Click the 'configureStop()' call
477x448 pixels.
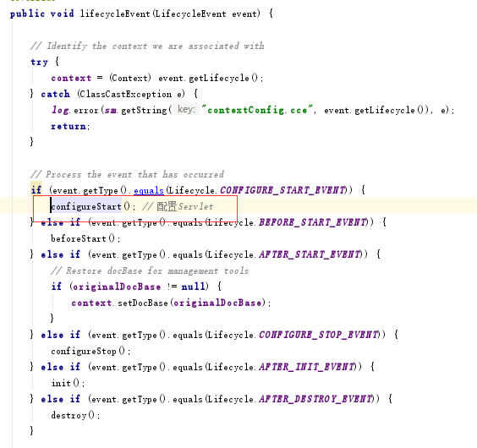coord(90,352)
